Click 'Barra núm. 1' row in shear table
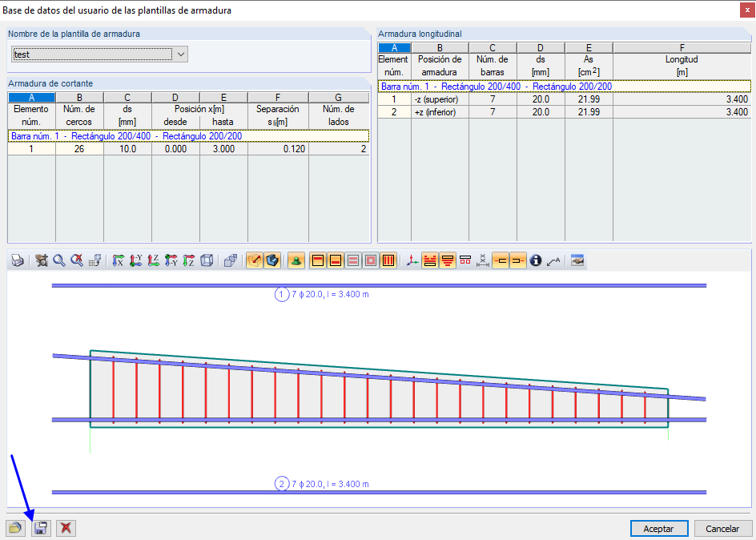Image resolution: width=756 pixels, height=540 pixels. point(188,136)
